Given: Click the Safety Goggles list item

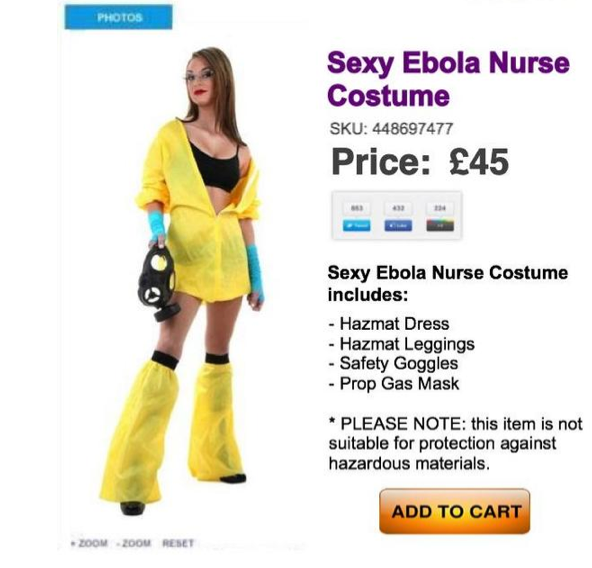Looking at the screenshot, I should pos(393,363).
